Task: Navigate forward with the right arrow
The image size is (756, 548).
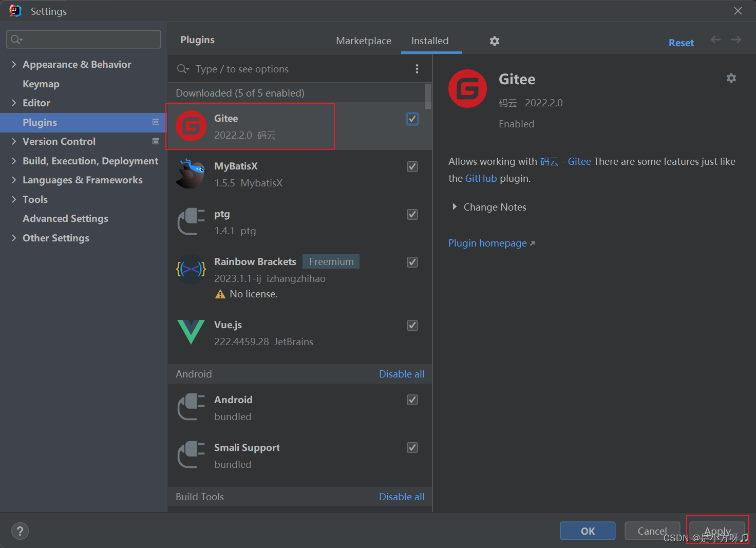Action: [736, 40]
